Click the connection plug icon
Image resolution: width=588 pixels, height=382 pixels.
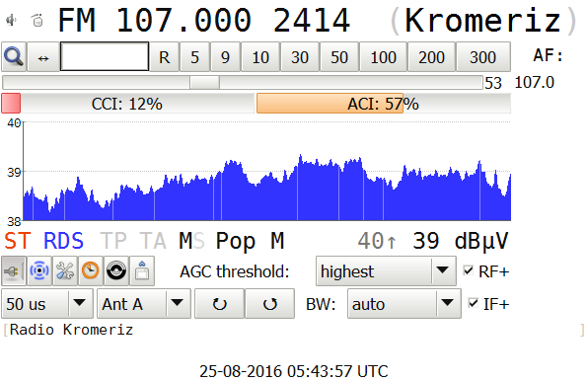[14, 270]
